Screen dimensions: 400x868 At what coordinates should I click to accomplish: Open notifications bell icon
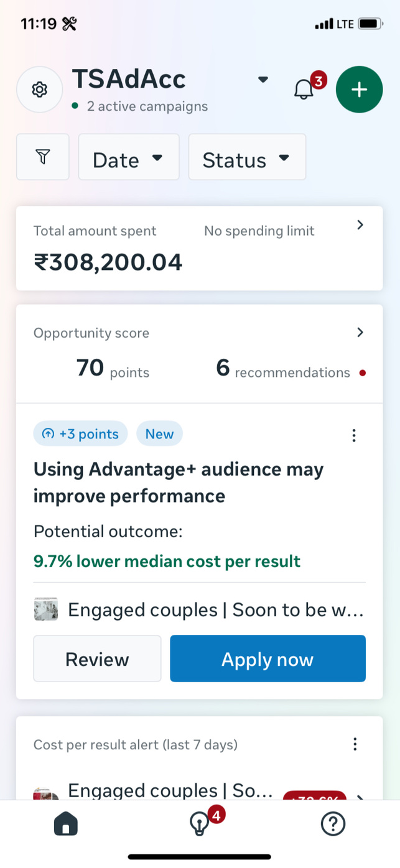pos(304,90)
